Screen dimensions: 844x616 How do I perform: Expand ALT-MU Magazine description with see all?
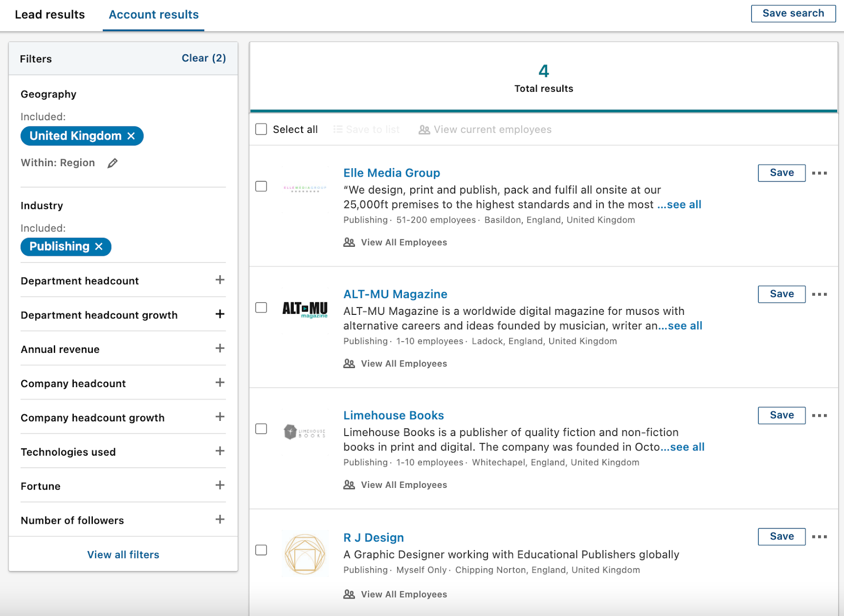[x=681, y=326]
